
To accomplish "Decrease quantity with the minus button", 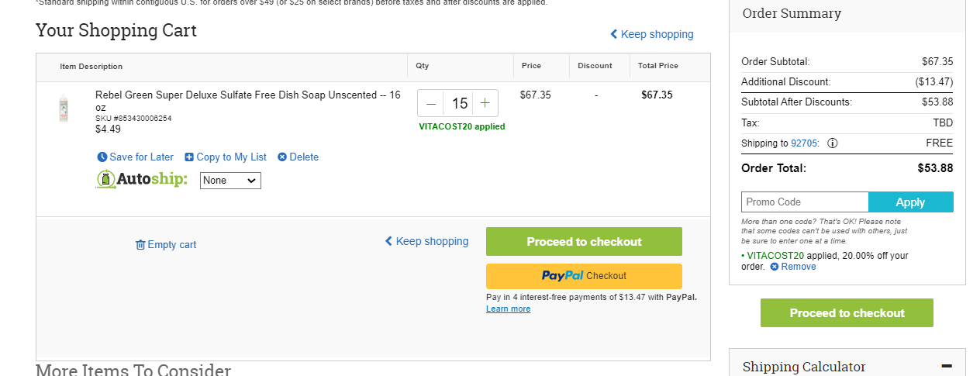I will click(431, 103).
